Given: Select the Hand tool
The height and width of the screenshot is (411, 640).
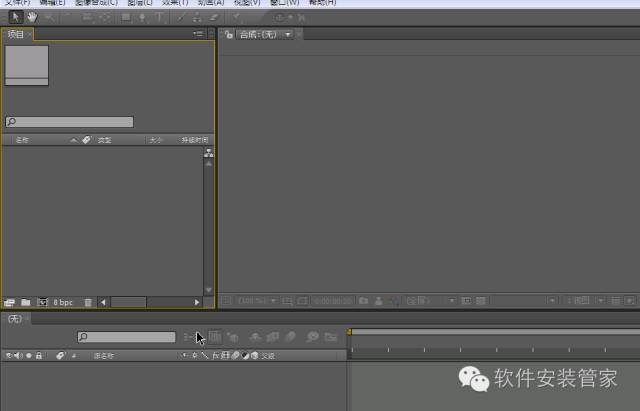Looking at the screenshot, I should (x=32, y=17).
